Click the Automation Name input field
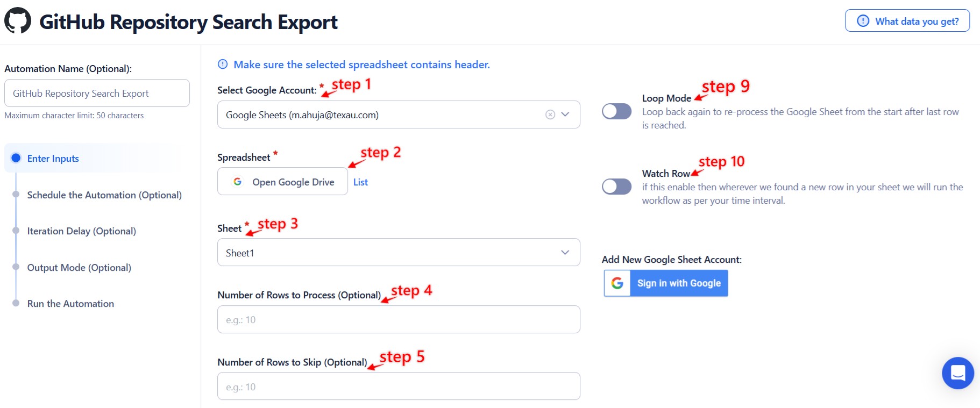The height and width of the screenshot is (408, 980). [x=97, y=94]
